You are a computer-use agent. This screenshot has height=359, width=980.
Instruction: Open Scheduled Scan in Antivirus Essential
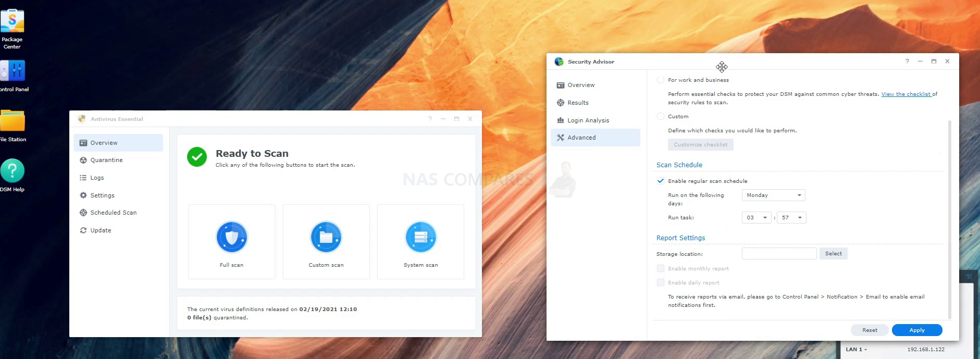coord(118,213)
